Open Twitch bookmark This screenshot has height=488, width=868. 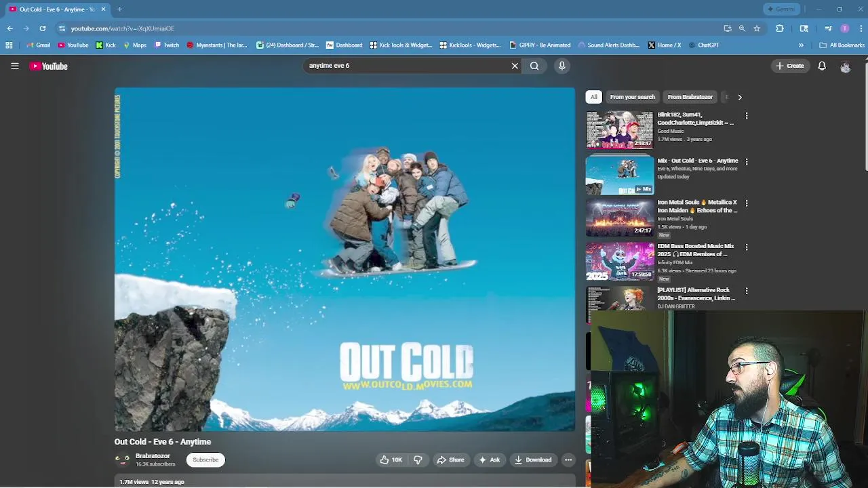(x=167, y=45)
